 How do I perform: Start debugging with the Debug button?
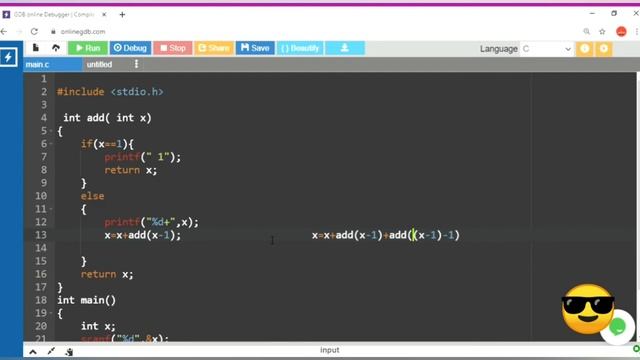tap(130, 48)
